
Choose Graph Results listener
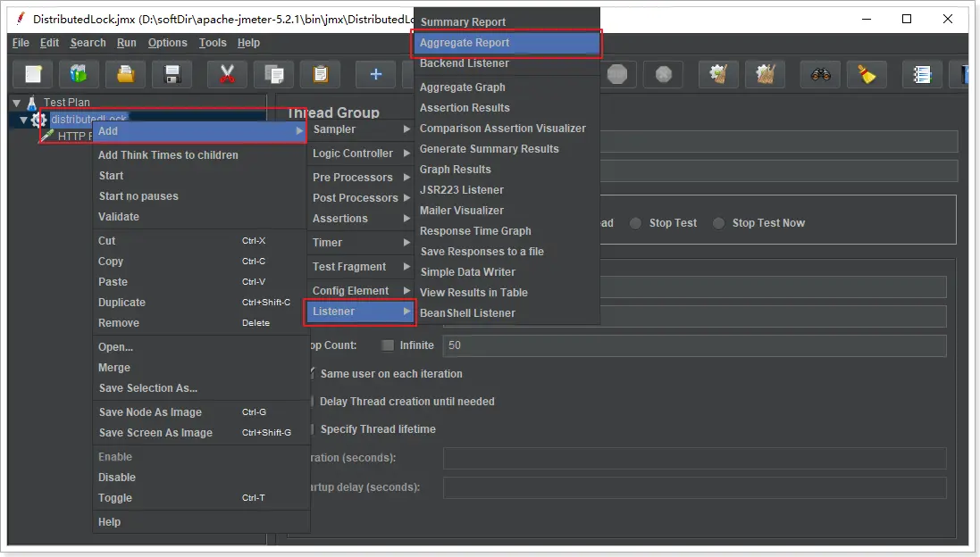[507, 170]
